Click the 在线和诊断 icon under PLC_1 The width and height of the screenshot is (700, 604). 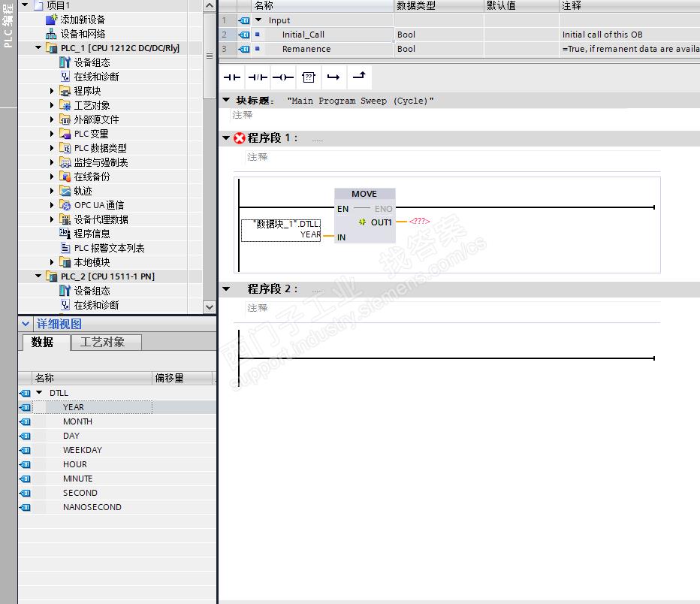(x=65, y=77)
